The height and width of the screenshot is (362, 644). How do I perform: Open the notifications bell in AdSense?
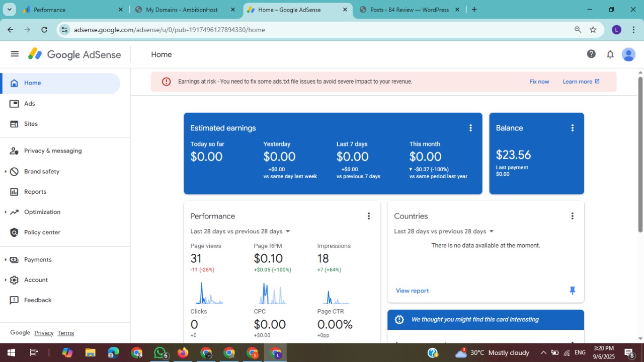click(x=610, y=54)
